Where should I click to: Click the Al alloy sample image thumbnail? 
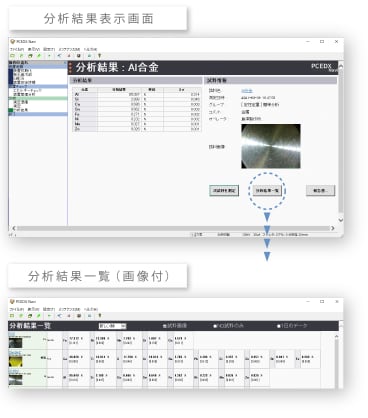tap(271, 146)
